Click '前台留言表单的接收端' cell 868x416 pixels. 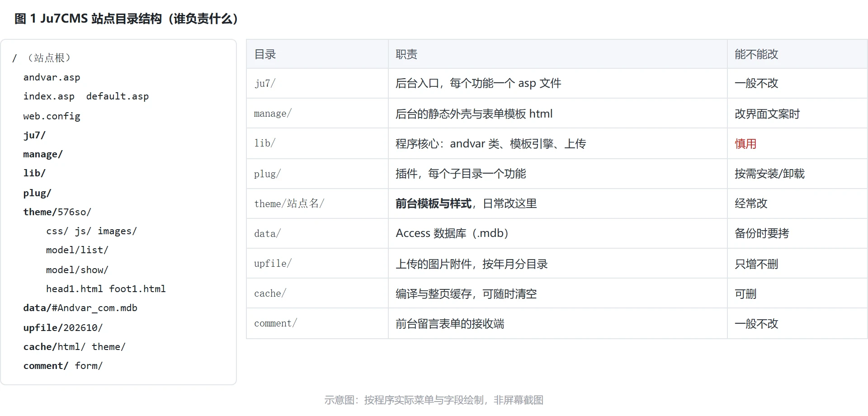[558, 323]
